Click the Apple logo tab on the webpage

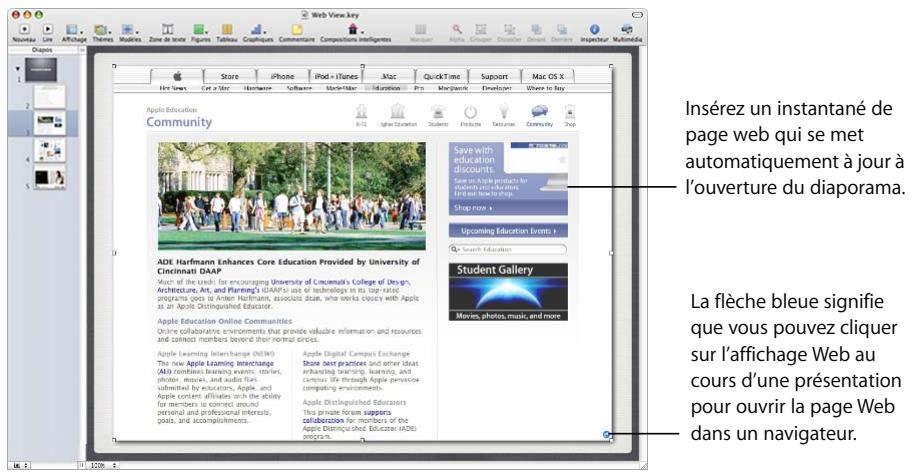pyautogui.click(x=177, y=76)
